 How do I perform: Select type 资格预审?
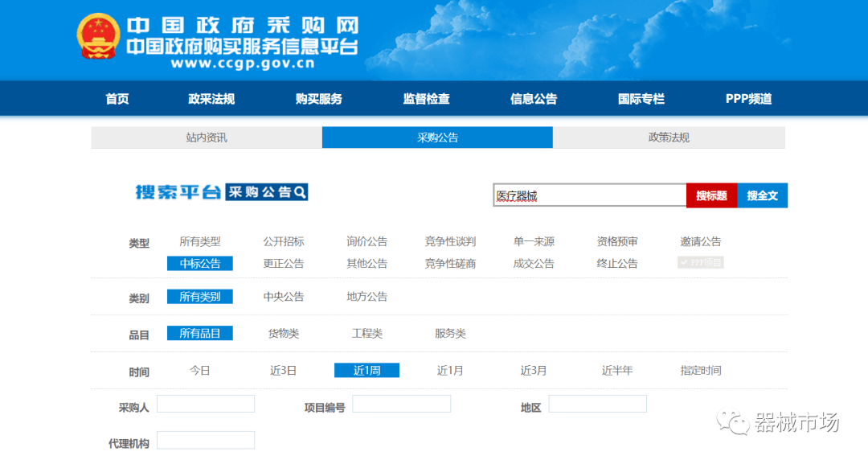[617, 241]
